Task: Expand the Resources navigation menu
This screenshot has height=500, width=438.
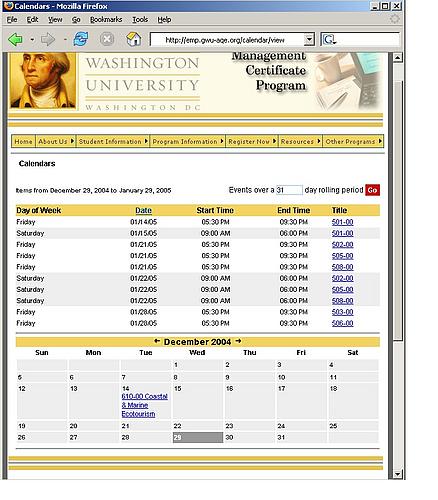Action: tap(300, 141)
